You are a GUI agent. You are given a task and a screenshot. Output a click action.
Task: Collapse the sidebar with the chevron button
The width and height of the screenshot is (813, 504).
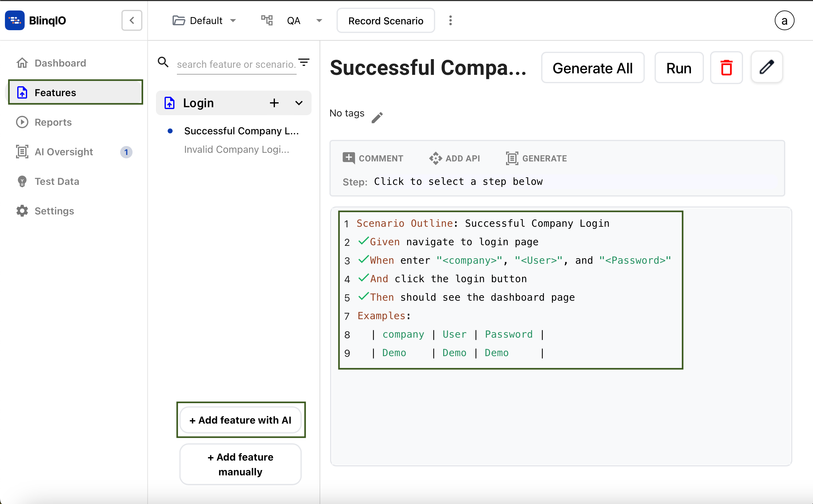click(x=132, y=20)
